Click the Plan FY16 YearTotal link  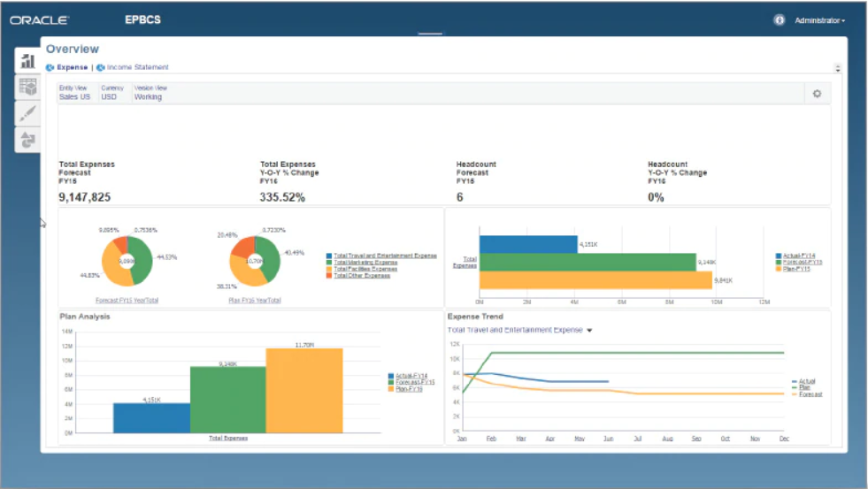[x=255, y=301]
